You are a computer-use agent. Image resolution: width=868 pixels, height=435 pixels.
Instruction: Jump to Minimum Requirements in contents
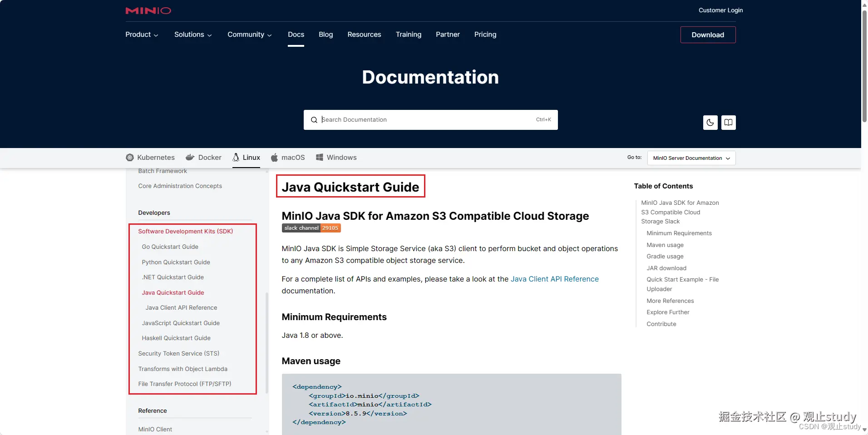coord(679,233)
